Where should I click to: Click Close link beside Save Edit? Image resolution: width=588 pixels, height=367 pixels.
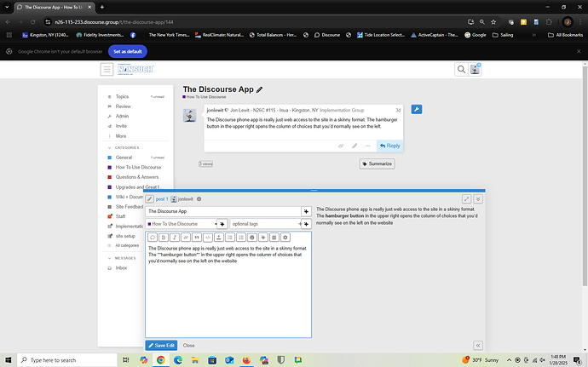coord(188,346)
